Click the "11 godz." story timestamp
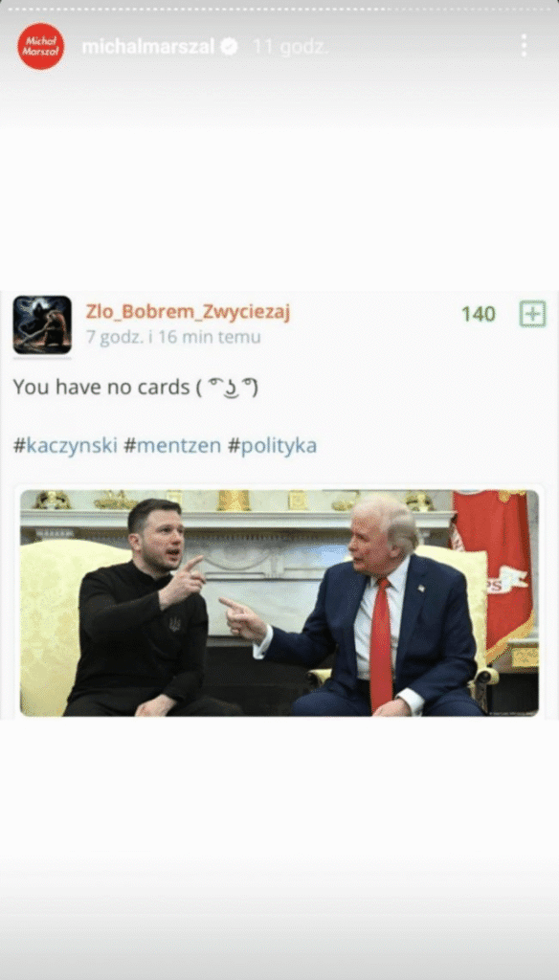This screenshot has width=559, height=980. tap(291, 46)
